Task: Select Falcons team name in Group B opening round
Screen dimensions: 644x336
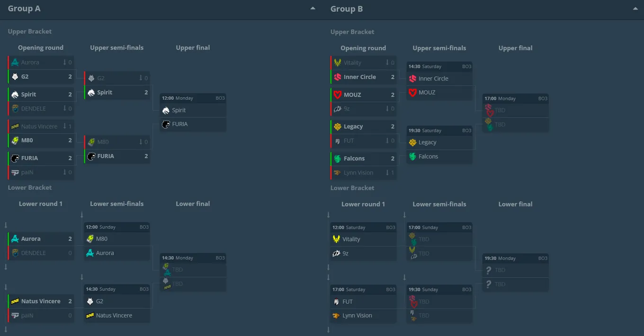Action: 354,159
